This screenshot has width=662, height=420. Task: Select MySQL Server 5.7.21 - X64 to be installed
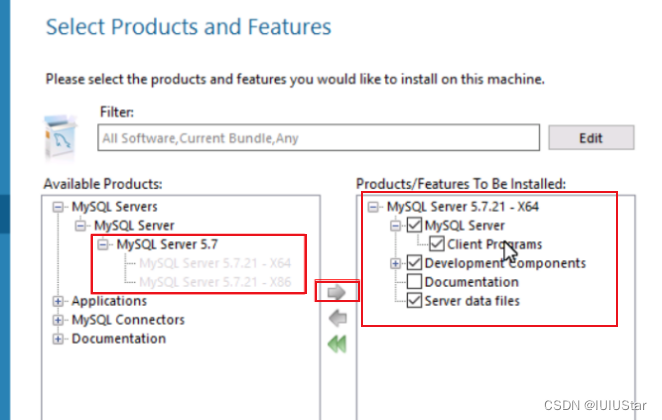pyautogui.click(x=463, y=207)
